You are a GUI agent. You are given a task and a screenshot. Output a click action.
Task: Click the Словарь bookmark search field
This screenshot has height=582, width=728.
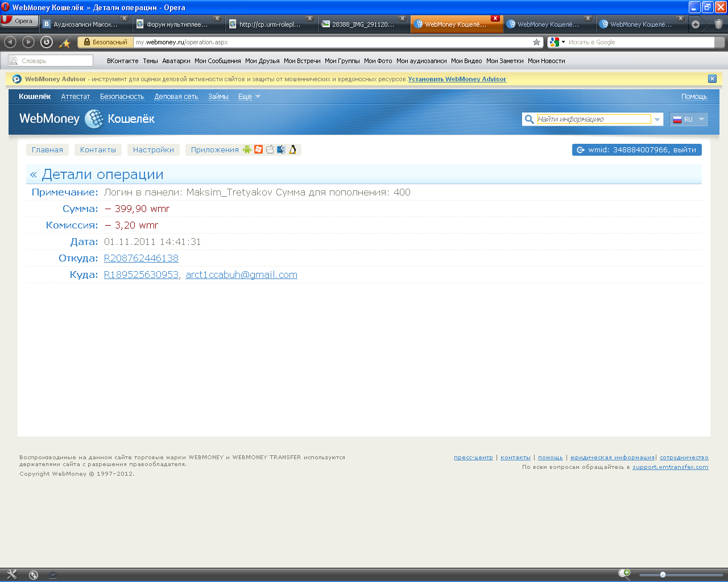coord(51,61)
